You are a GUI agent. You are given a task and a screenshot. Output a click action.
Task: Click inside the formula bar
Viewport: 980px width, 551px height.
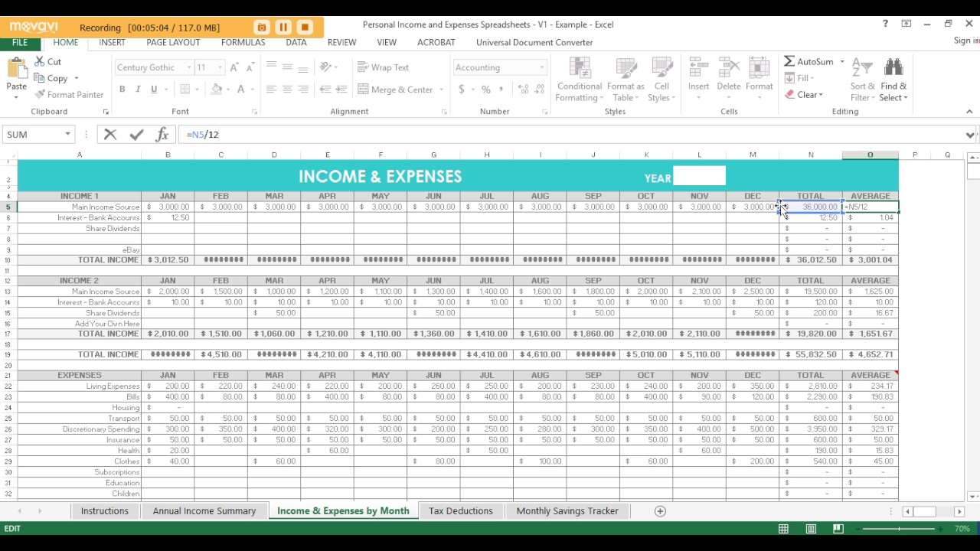pyautogui.click(x=306, y=134)
